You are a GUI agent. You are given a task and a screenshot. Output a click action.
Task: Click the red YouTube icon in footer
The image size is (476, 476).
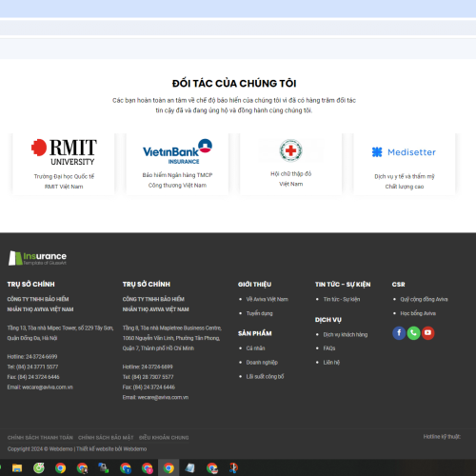427,333
